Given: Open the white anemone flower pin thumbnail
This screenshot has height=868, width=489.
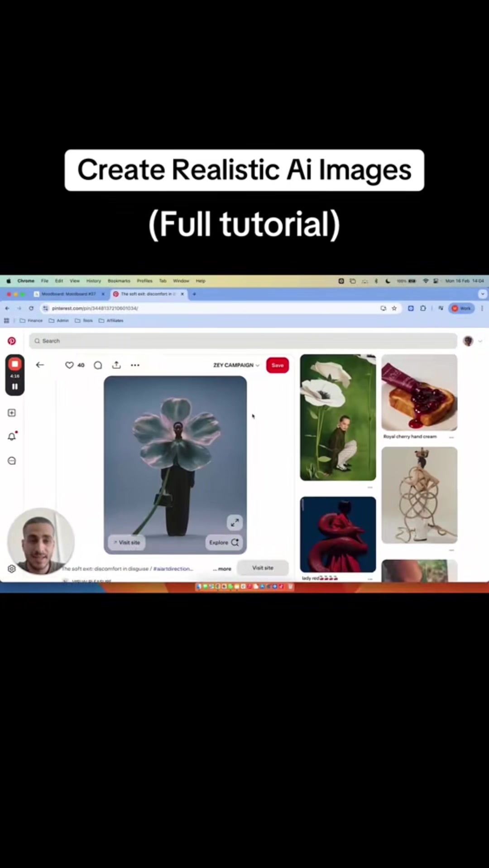Looking at the screenshot, I should [x=338, y=417].
